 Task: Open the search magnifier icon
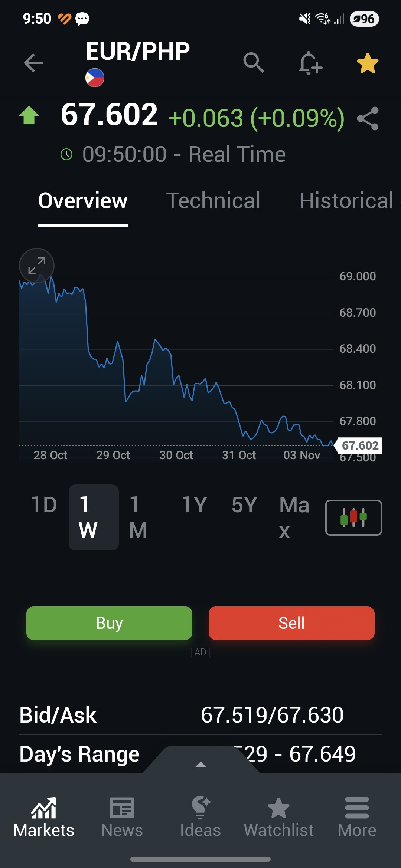[x=254, y=63]
